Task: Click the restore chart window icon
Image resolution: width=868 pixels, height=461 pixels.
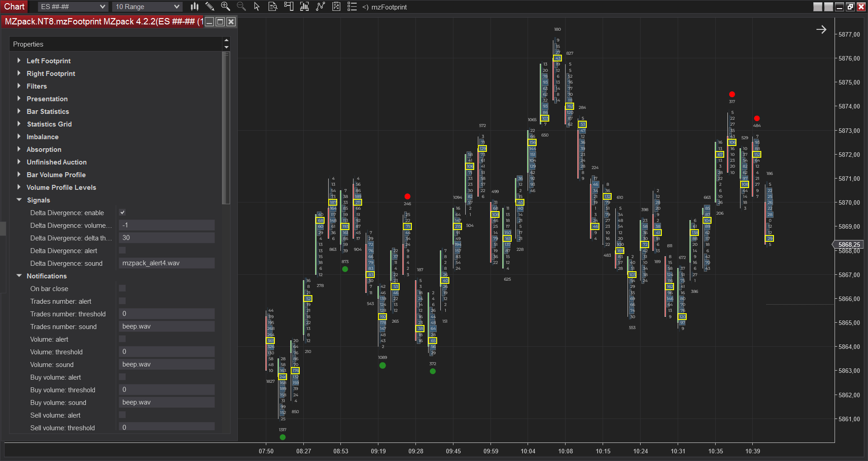Action: pyautogui.click(x=850, y=7)
